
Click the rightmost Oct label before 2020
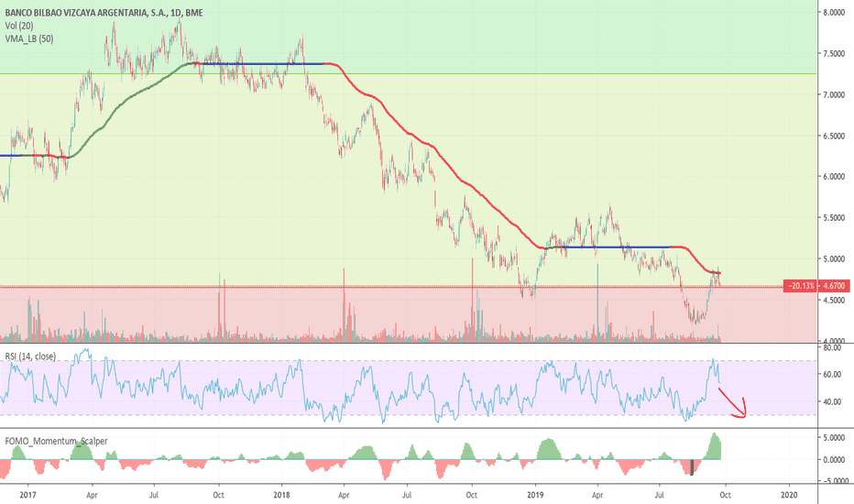point(725,495)
